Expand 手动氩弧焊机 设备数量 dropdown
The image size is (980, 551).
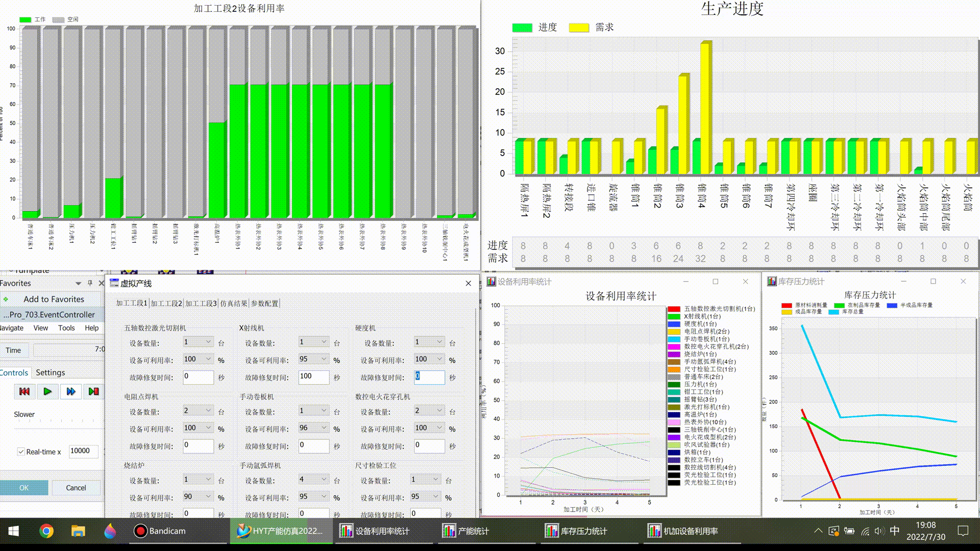click(x=324, y=479)
